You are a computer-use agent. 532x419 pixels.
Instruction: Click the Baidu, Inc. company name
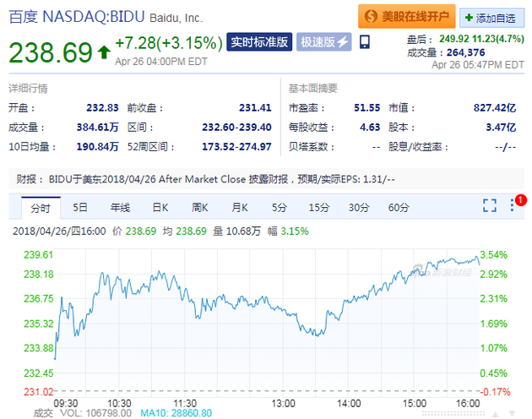(176, 18)
